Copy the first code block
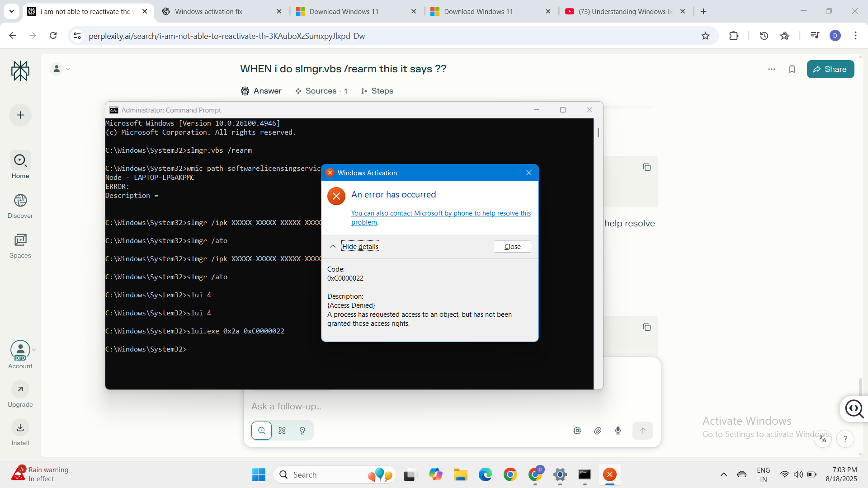 646,168
